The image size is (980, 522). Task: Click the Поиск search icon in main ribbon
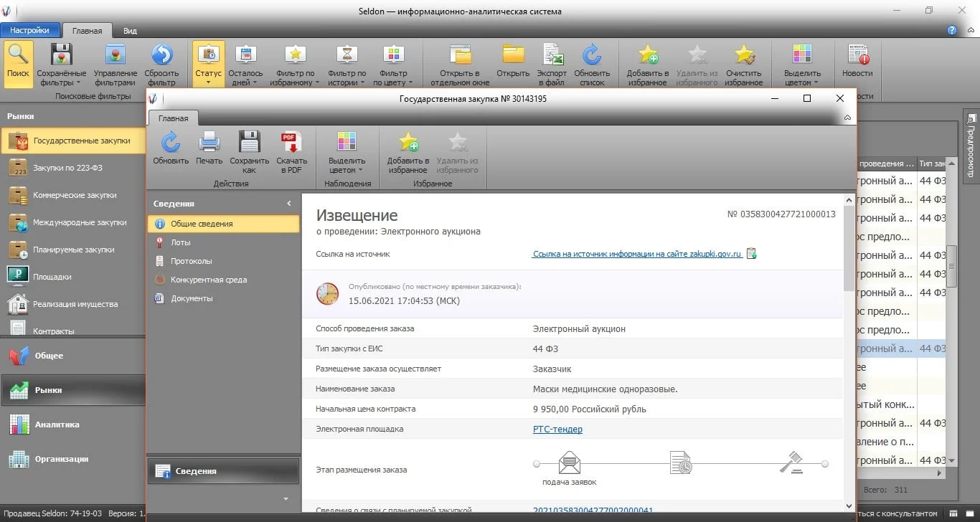click(x=19, y=64)
